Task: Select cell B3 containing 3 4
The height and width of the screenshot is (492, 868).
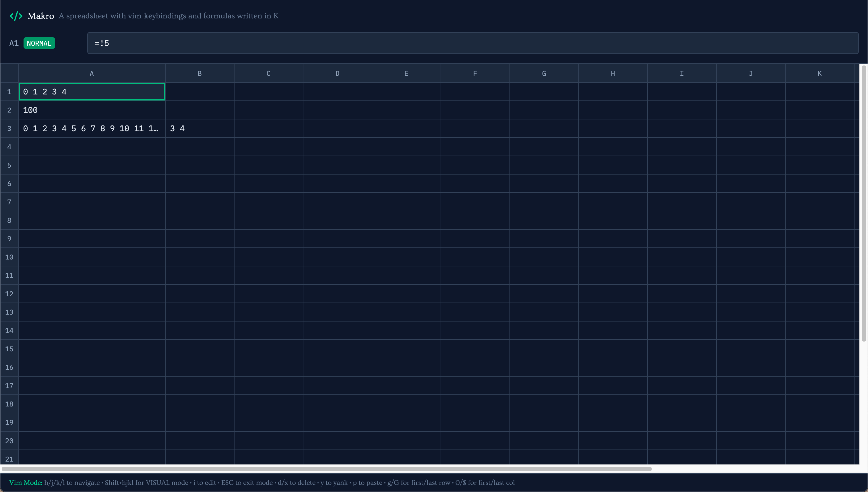Action: click(x=199, y=128)
